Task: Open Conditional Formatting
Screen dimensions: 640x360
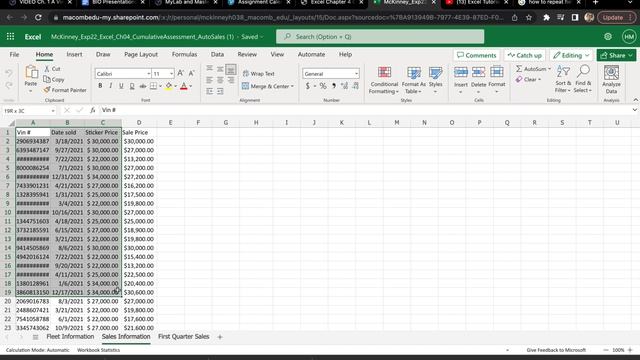Action: [384, 80]
